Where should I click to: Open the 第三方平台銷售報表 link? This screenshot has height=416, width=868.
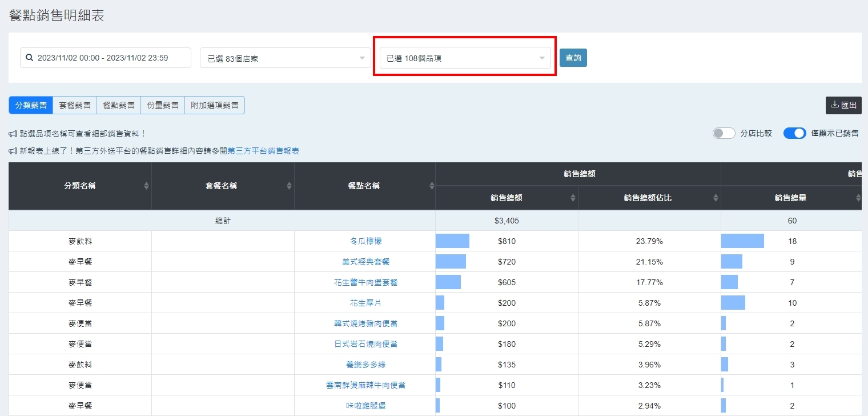(263, 151)
